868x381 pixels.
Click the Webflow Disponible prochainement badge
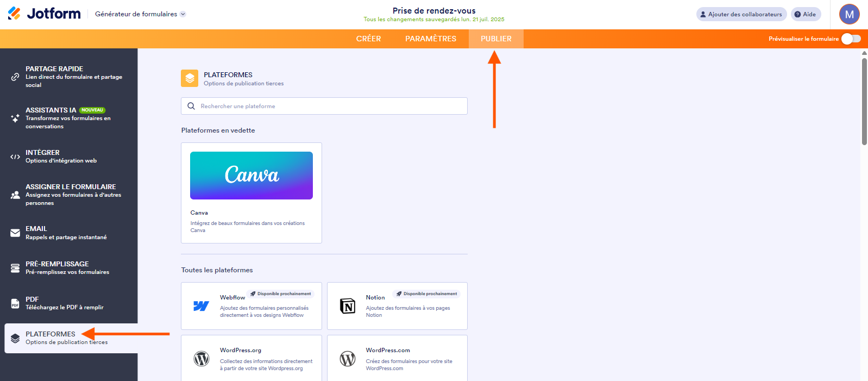coord(280,293)
